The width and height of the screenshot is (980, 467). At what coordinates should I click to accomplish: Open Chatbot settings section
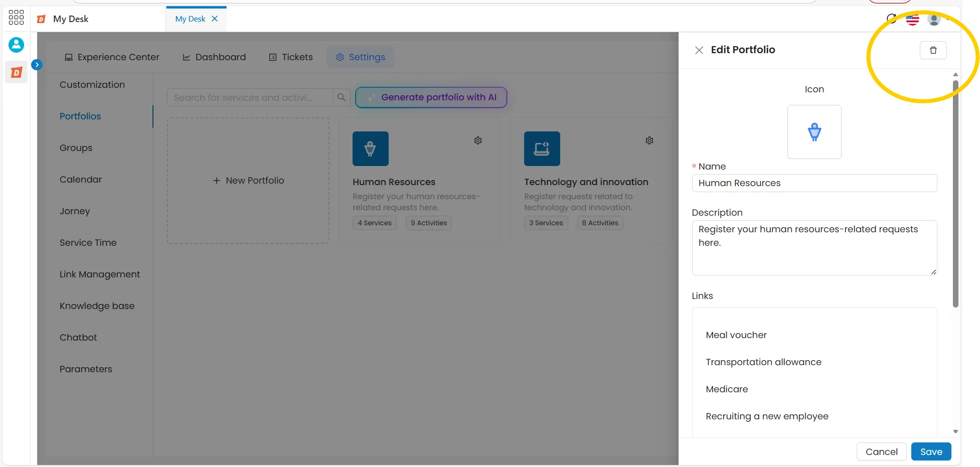click(78, 338)
